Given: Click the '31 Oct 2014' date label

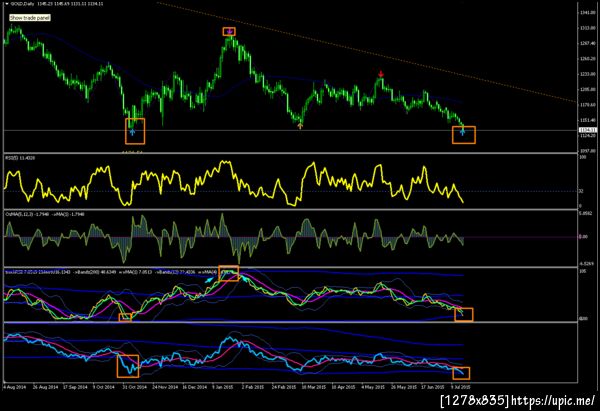Looking at the screenshot, I should tap(135, 387).
